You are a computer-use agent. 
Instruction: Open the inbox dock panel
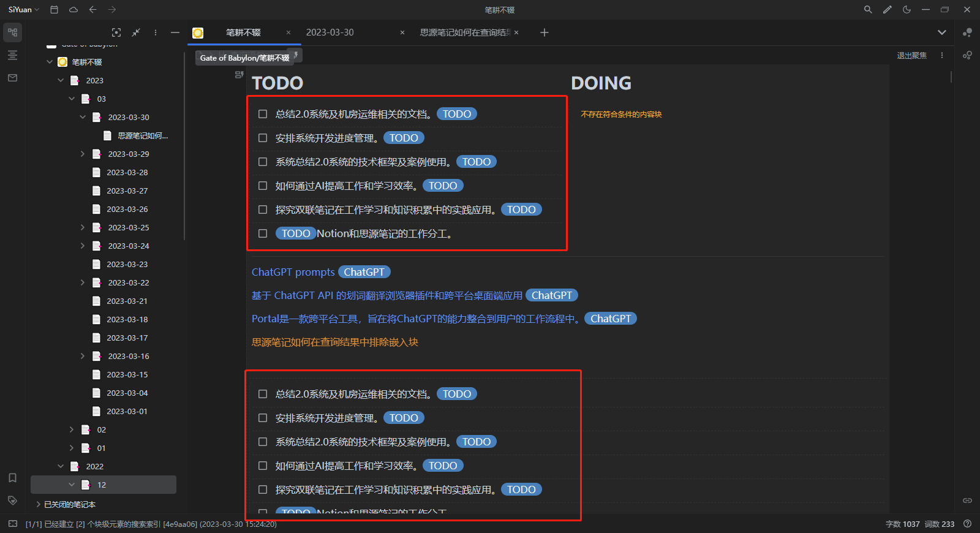12,78
